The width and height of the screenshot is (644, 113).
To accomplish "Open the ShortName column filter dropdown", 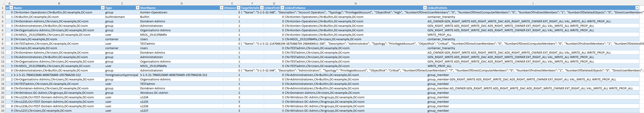I will 221,8.
